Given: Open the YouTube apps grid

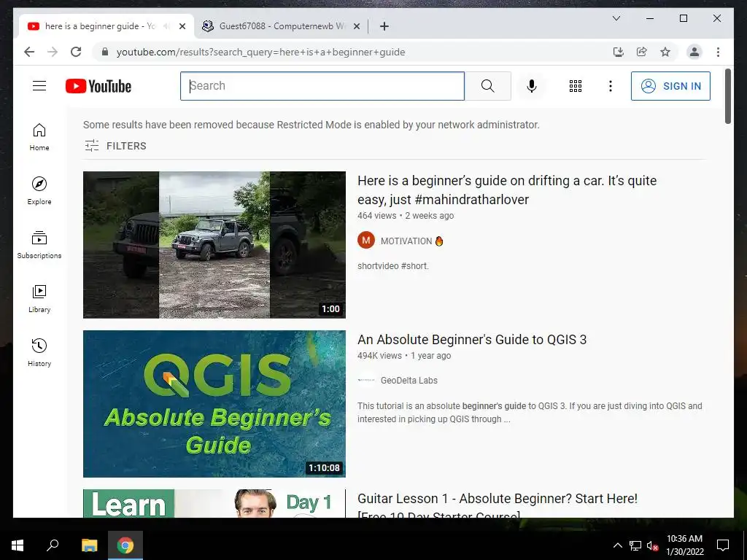Looking at the screenshot, I should 576,86.
